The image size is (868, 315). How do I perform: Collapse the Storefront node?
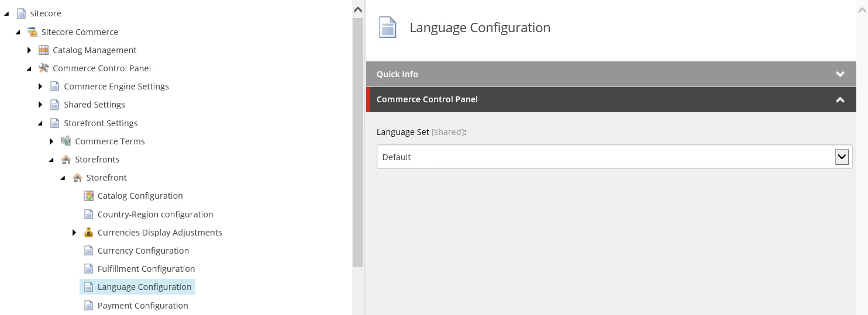point(63,178)
